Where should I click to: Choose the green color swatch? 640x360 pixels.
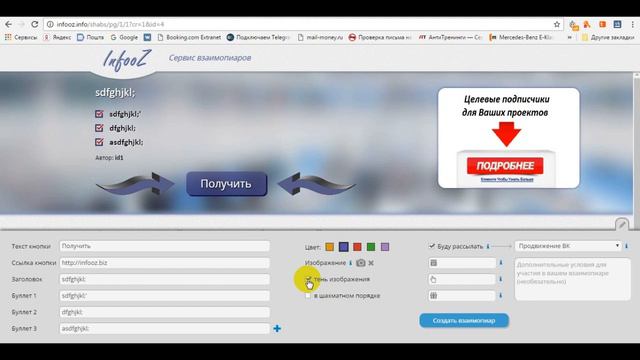371,247
